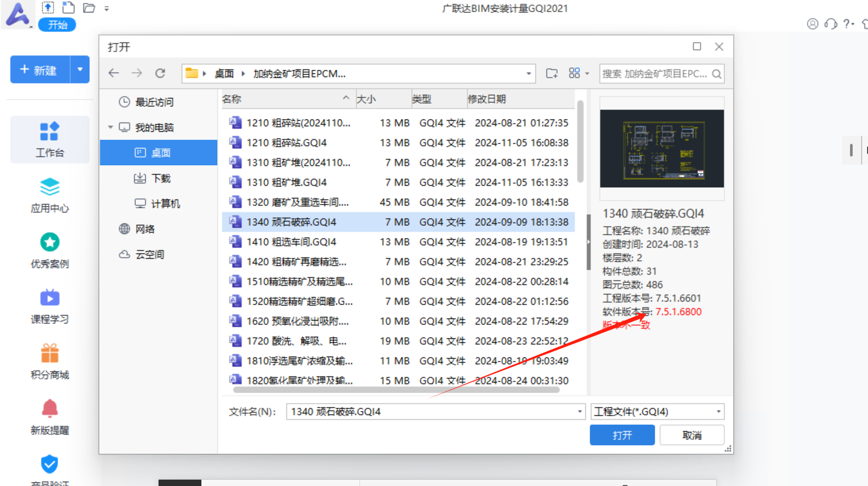Click the search magnifier icon
The image size is (868, 486).
716,74
